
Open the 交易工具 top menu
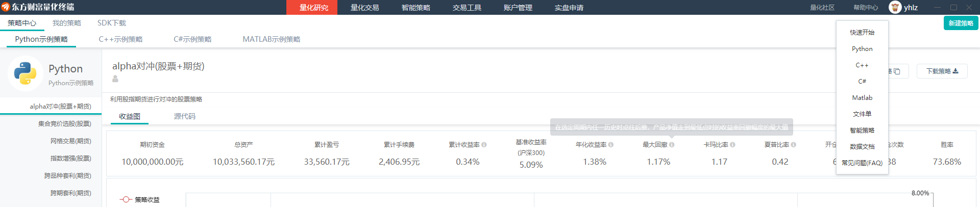(x=467, y=7)
